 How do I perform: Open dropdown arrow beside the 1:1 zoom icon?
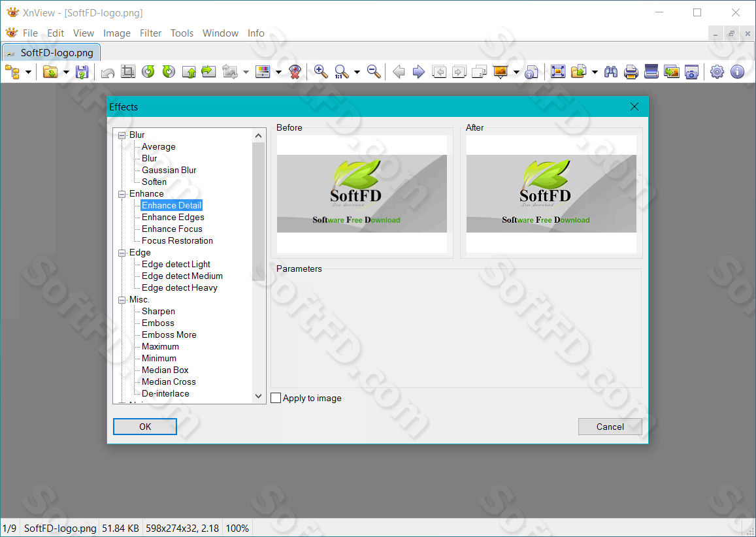[357, 73]
